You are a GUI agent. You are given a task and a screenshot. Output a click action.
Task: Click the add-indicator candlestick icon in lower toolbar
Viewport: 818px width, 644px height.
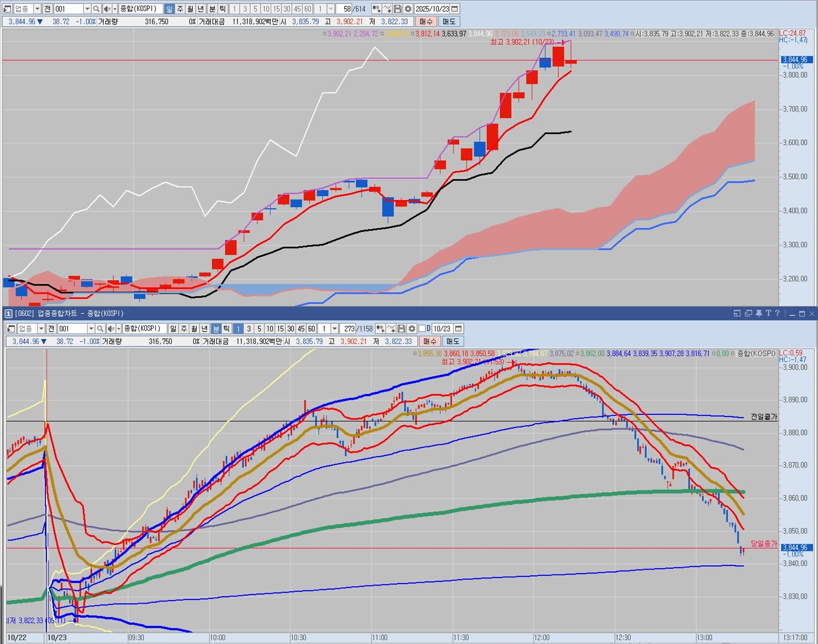click(x=380, y=328)
